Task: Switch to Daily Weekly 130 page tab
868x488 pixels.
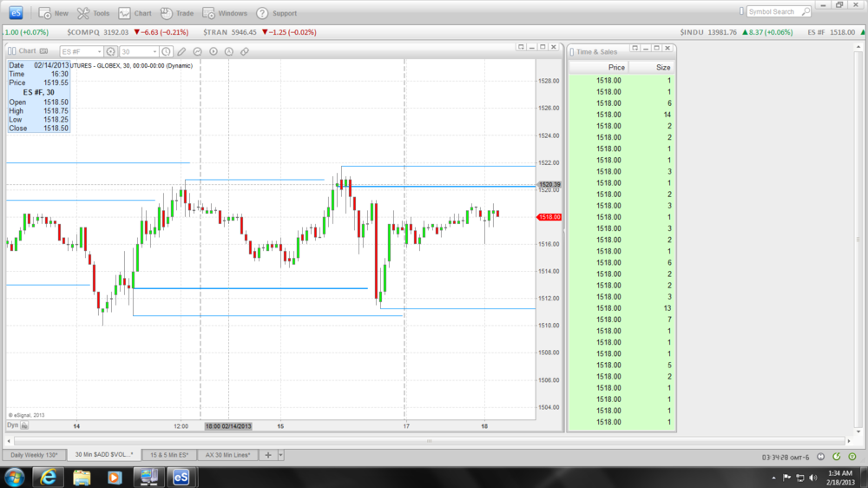Action: 34,455
